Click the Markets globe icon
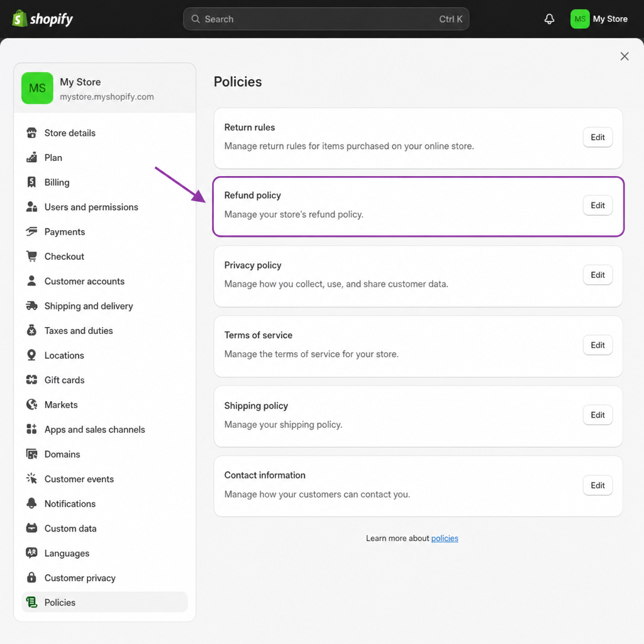 (31, 404)
